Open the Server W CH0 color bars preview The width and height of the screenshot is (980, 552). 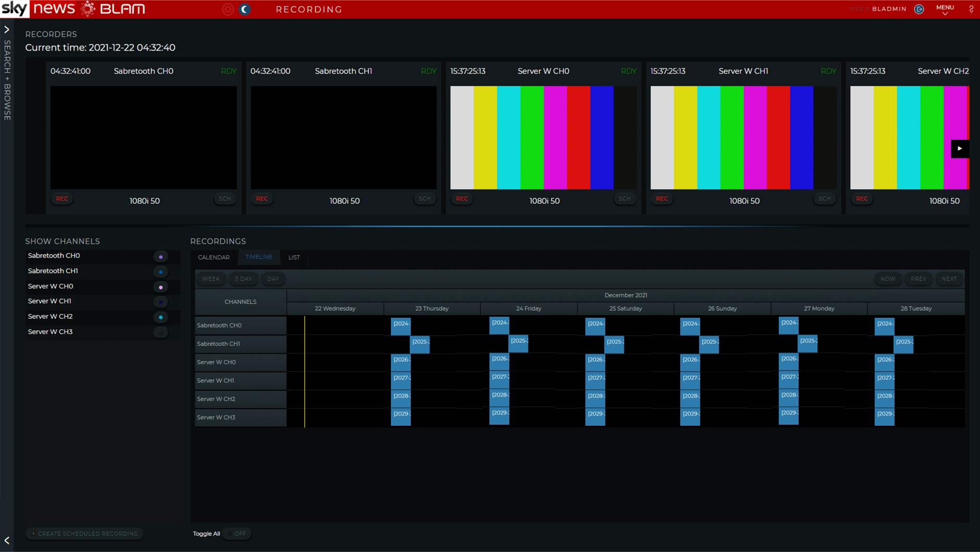tap(543, 138)
